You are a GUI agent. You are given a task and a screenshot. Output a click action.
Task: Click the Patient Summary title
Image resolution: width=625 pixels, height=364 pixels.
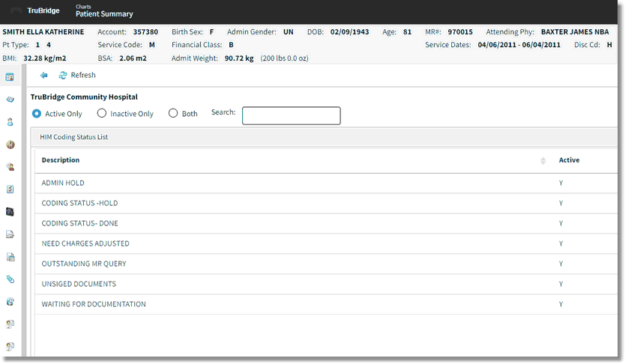tap(104, 14)
